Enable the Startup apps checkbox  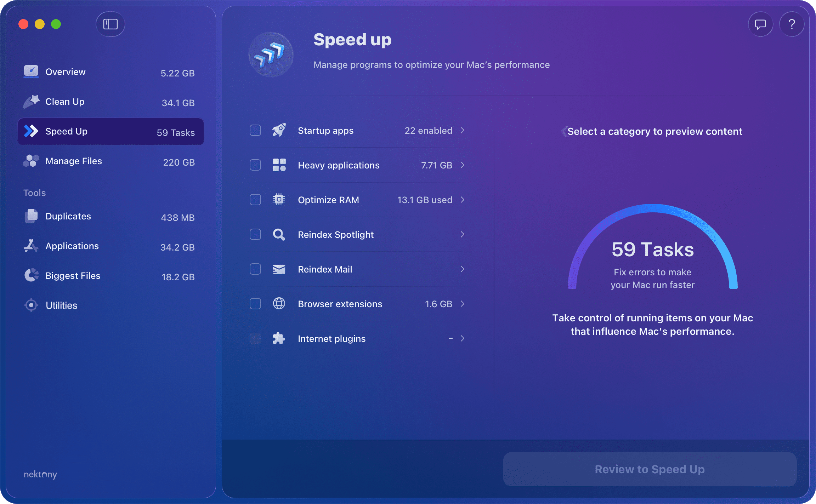coord(255,130)
